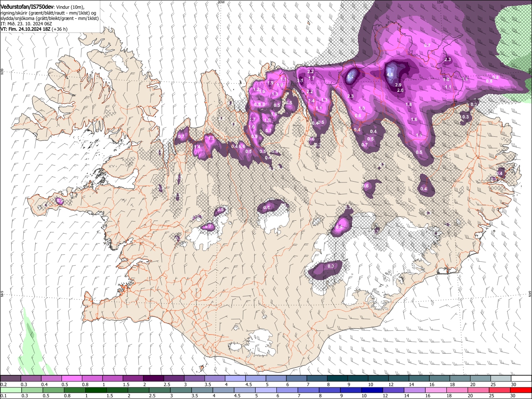Pick the bright red lower swatch starting at 30

coord(521,390)
